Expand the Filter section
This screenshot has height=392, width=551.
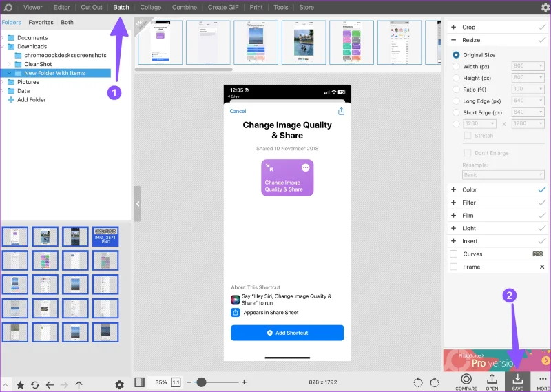pos(454,203)
